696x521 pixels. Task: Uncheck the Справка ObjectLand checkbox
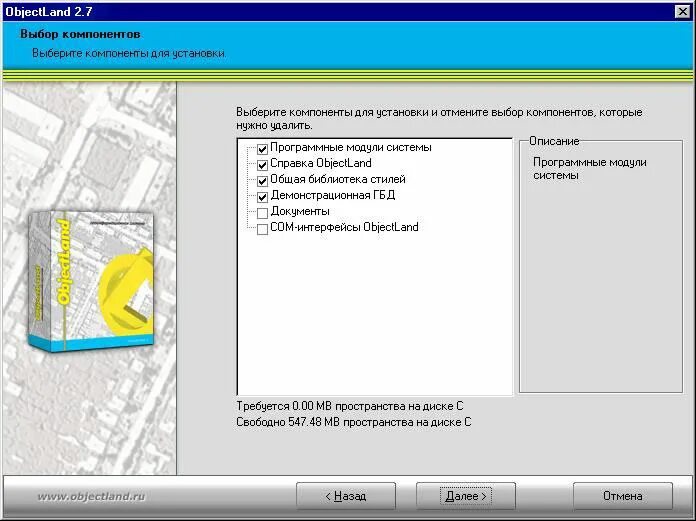click(262, 165)
